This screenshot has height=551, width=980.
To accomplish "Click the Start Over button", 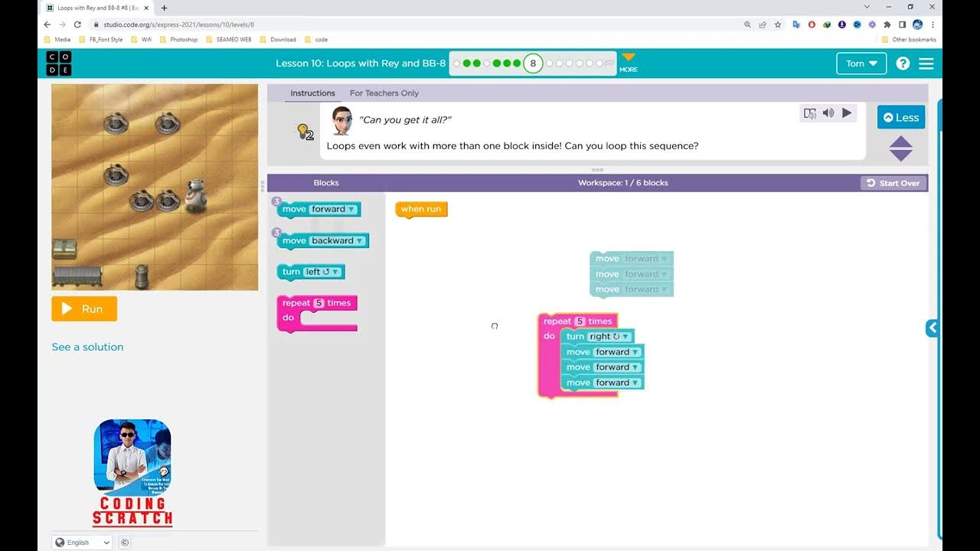I will (x=893, y=183).
